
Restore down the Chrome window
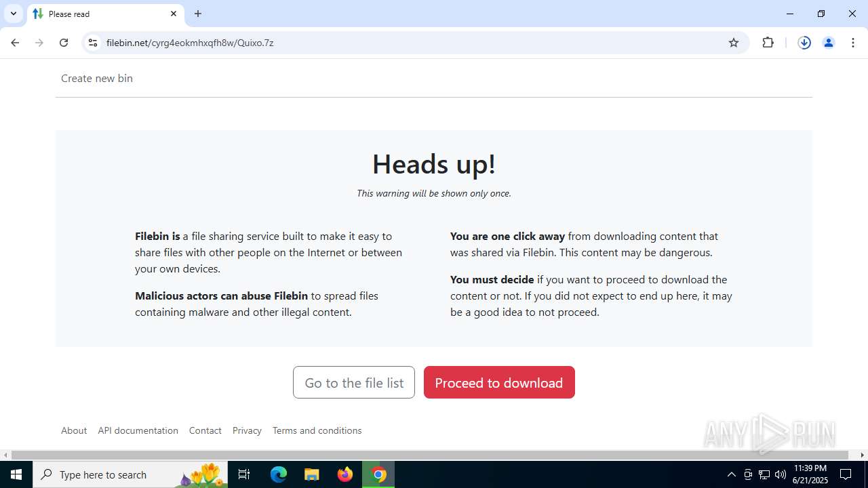821,14
